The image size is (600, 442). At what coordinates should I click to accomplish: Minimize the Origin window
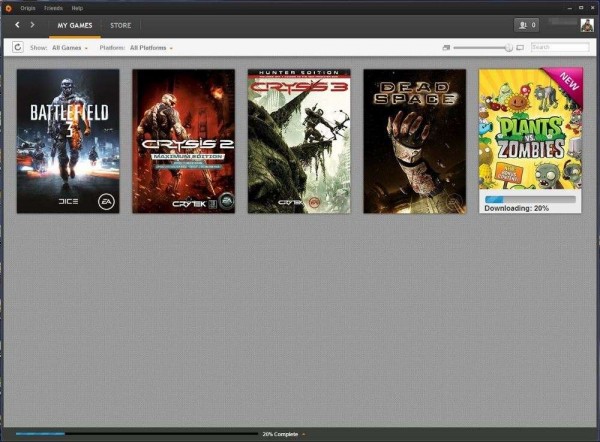pos(570,8)
